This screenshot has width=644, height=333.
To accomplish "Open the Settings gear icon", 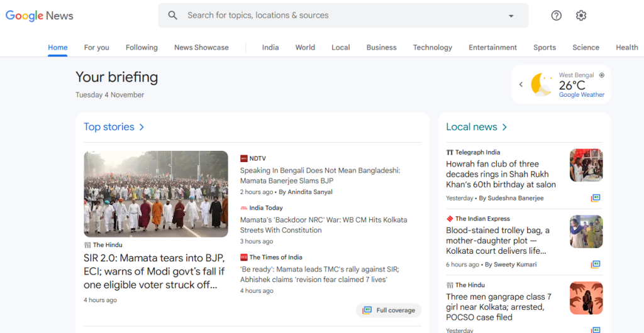I will pyautogui.click(x=581, y=16).
